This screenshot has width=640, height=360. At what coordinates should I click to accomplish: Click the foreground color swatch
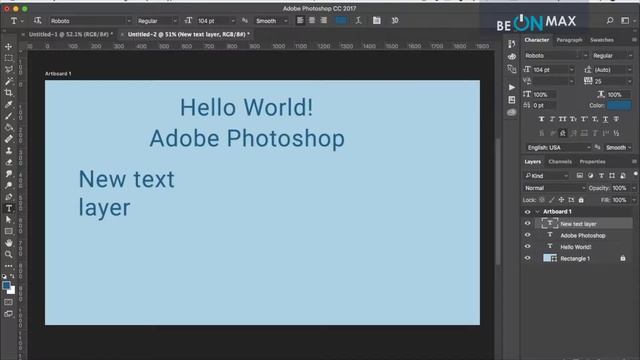pyautogui.click(x=6, y=286)
